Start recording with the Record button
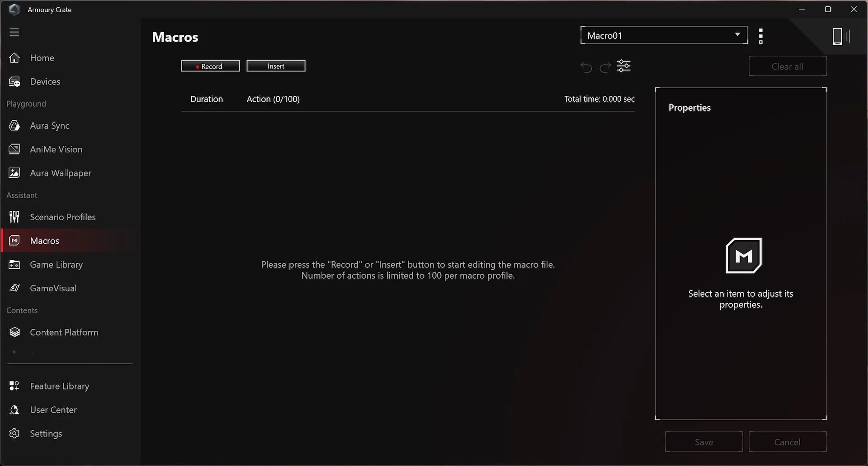 pyautogui.click(x=211, y=66)
